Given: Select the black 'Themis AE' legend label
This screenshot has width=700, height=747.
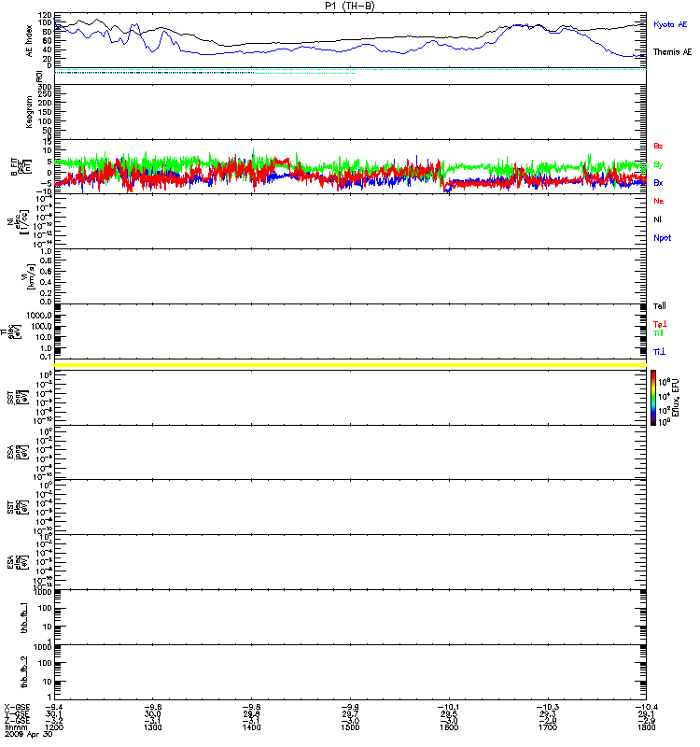Looking at the screenshot, I should [x=672, y=52].
